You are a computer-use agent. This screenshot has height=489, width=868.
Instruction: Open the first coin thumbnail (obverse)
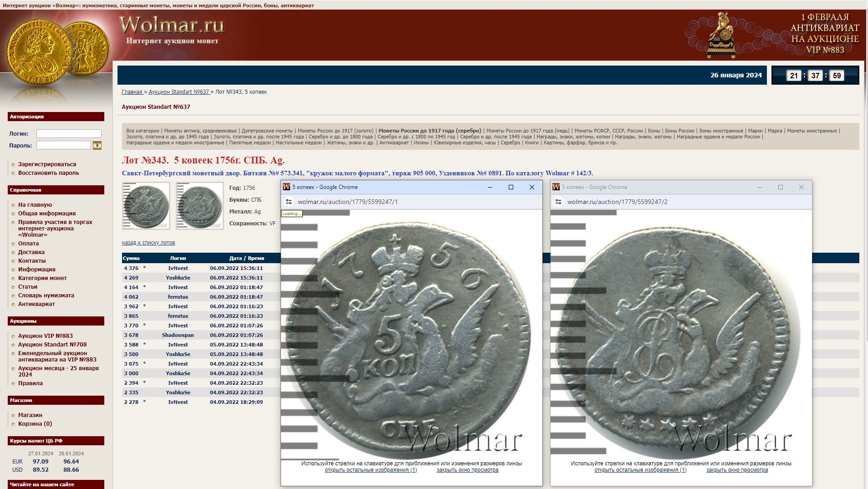[x=146, y=206]
